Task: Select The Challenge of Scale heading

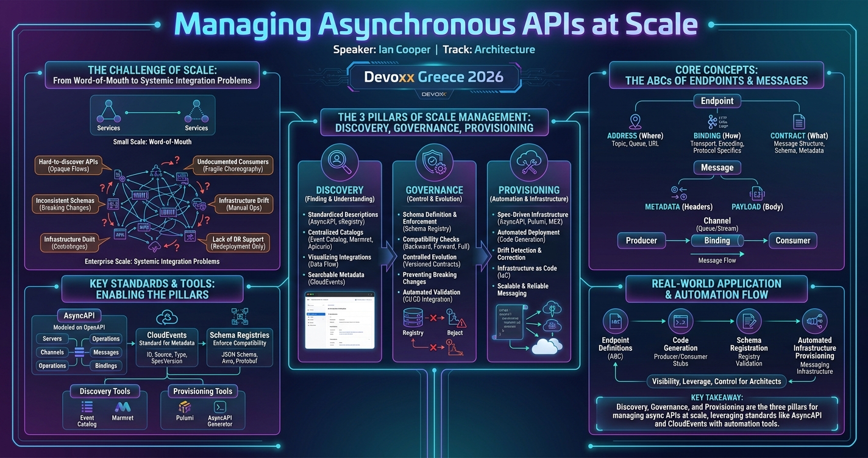Action: point(152,76)
